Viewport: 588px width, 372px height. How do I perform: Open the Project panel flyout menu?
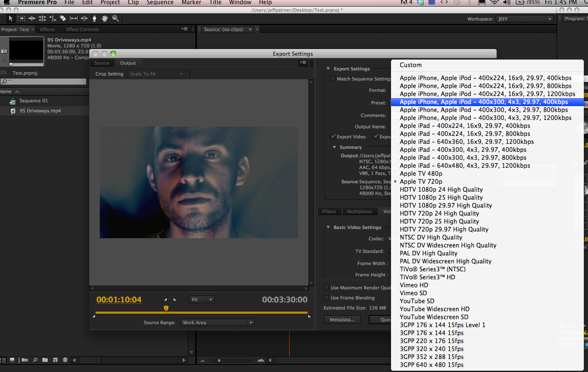[184, 29]
